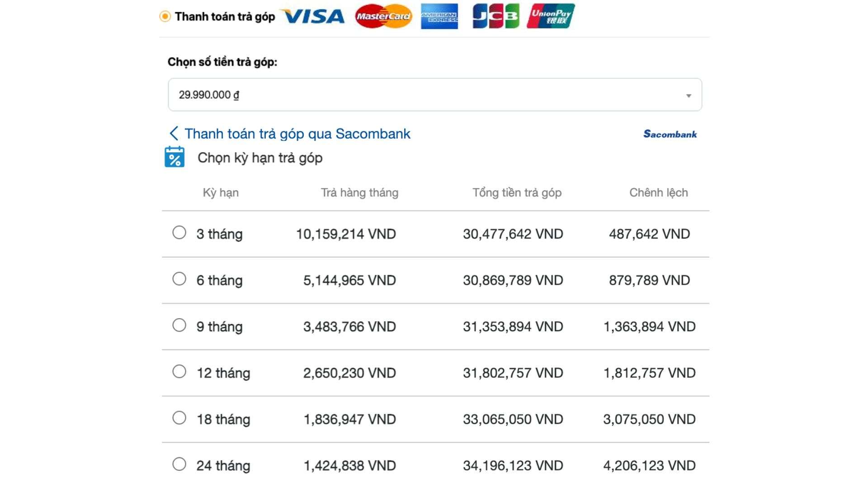Click the Sacombank logo
The width and height of the screenshot is (868, 488).
pyautogui.click(x=670, y=134)
